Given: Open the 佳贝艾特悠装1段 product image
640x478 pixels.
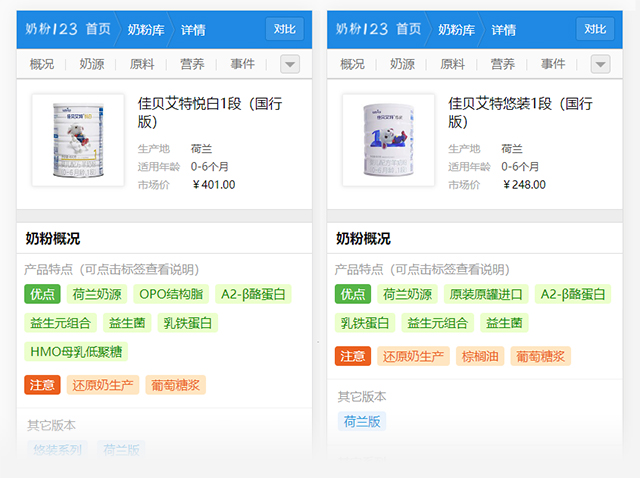Looking at the screenshot, I should pos(388,140).
